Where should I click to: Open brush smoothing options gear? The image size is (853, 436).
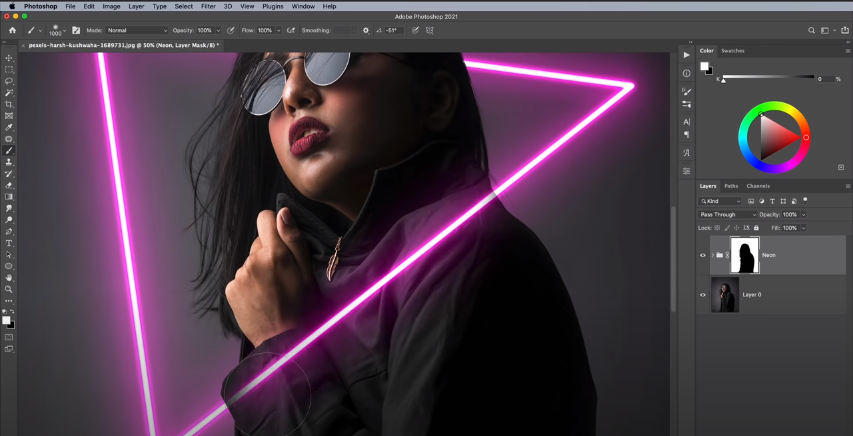tap(366, 30)
